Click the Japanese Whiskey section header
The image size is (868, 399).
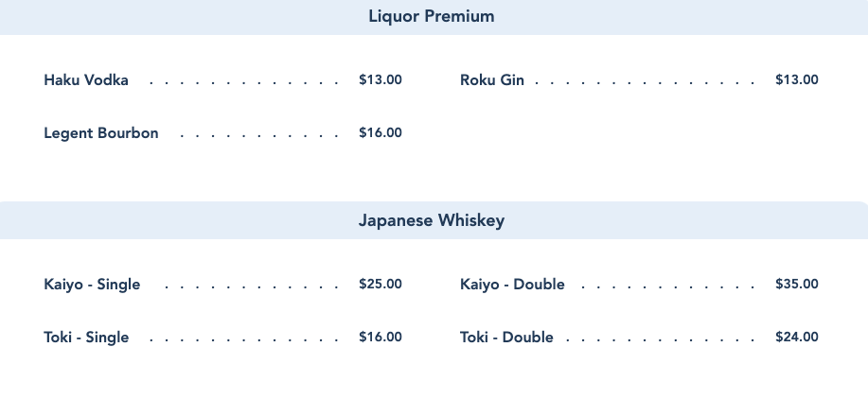tap(432, 221)
